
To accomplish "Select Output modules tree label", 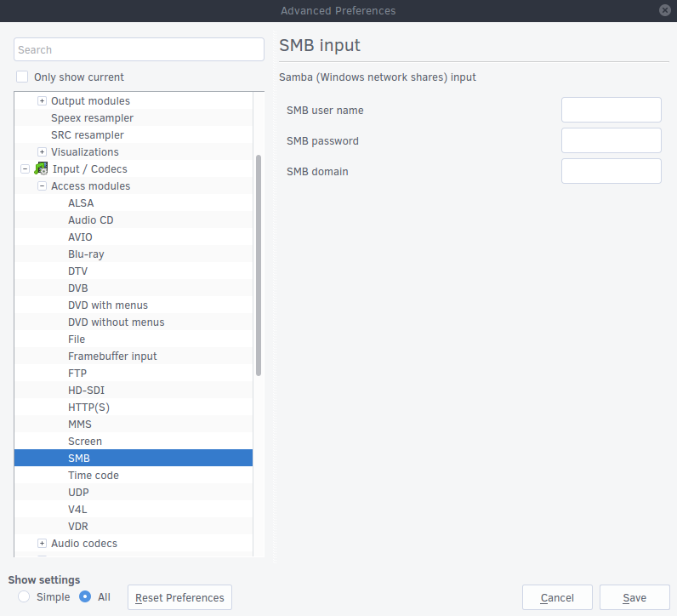I will tap(90, 100).
